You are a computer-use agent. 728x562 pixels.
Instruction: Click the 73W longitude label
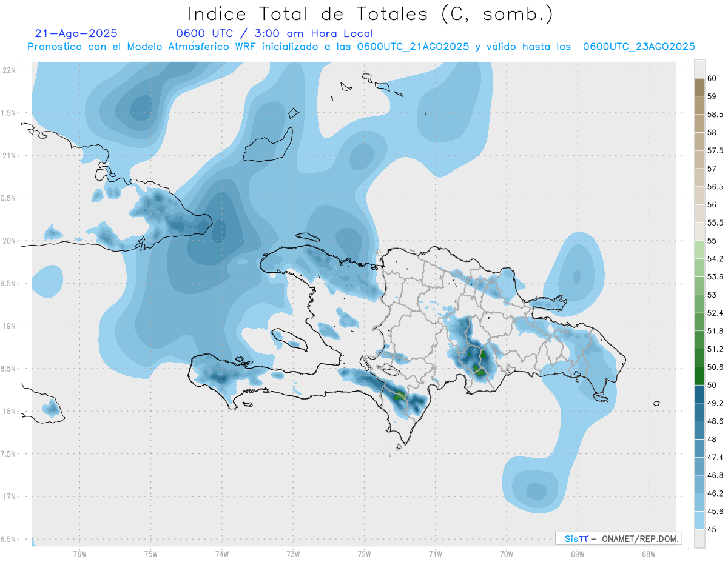click(x=293, y=554)
